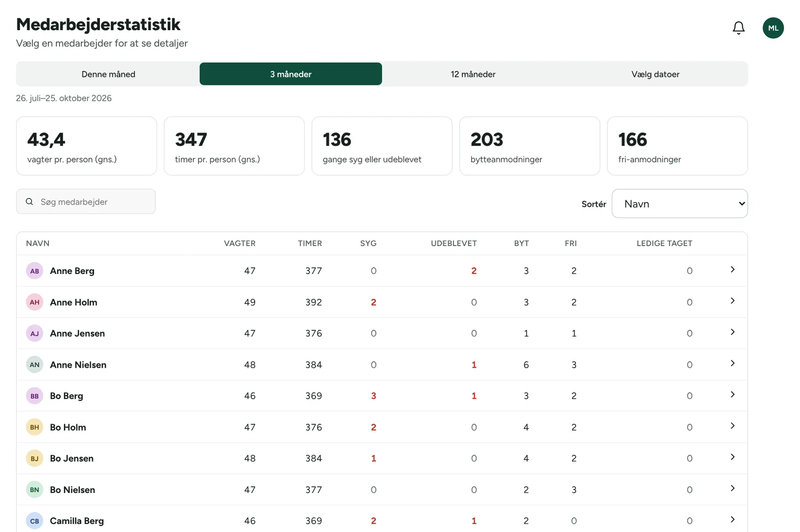Select the Camilla Berg name text

pyautogui.click(x=77, y=521)
